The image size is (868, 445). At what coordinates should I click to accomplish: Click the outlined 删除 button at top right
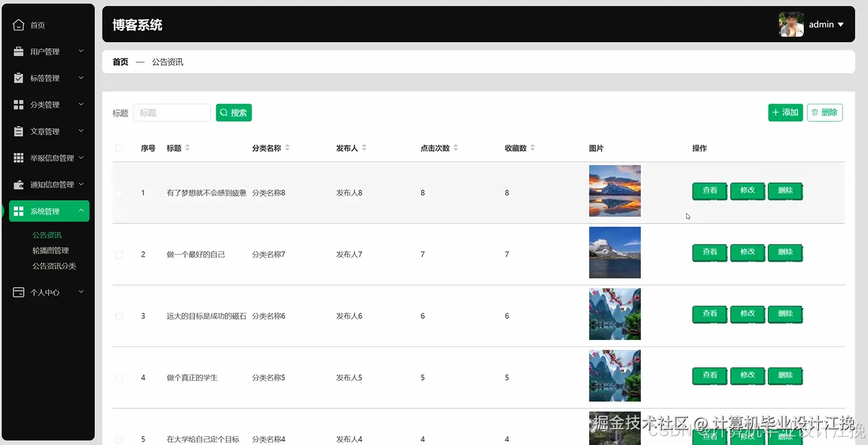825,113
